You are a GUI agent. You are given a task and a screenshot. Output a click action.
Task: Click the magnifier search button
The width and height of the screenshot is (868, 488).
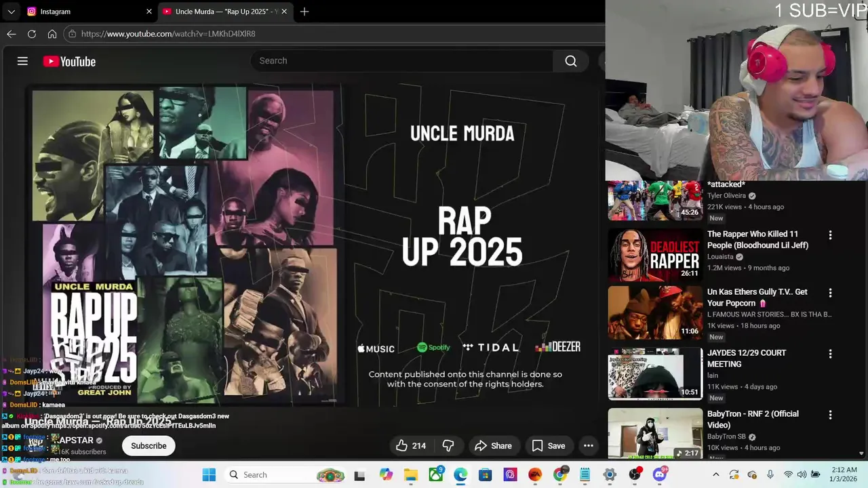pyautogui.click(x=571, y=61)
